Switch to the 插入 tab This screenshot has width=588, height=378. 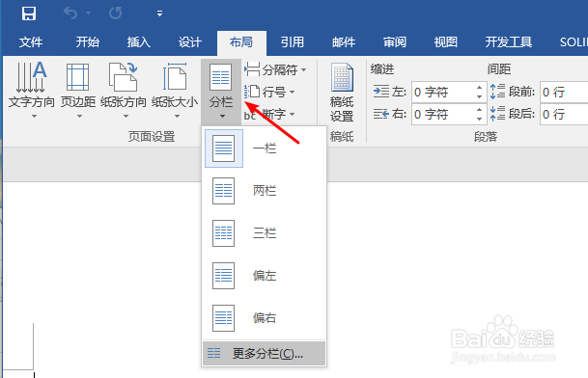coord(139,42)
